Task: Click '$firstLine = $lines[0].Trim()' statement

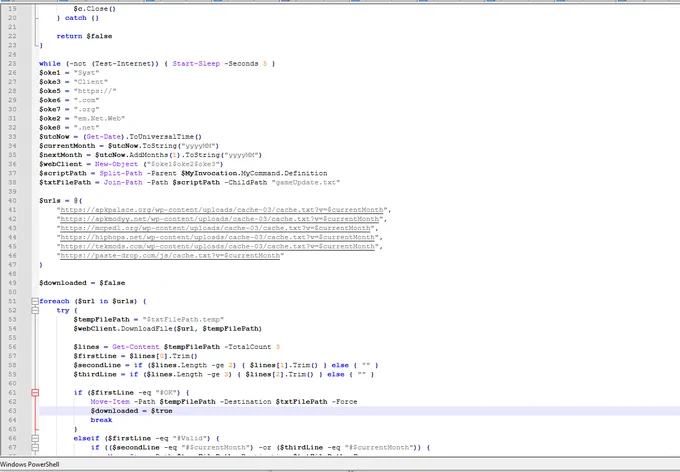Action: [x=135, y=356]
